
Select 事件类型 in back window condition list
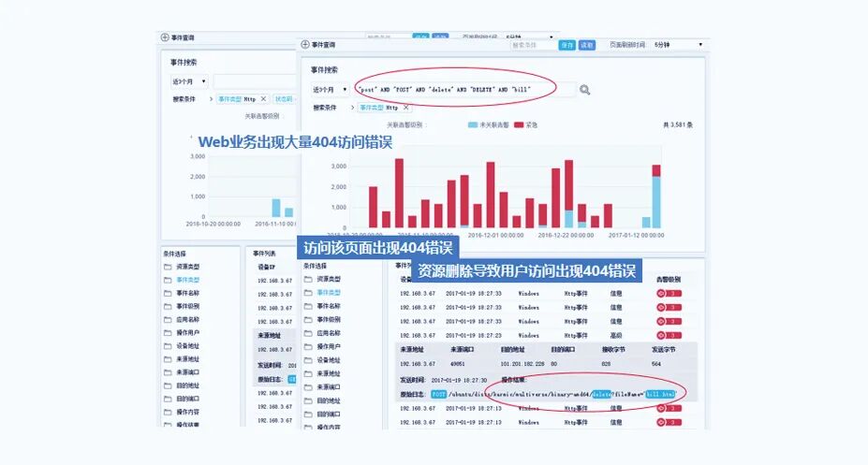tap(187, 280)
